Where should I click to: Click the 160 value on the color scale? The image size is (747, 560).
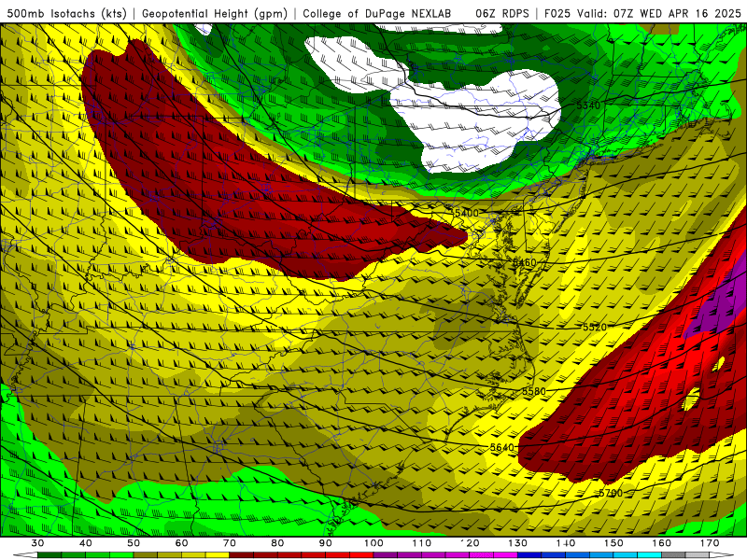point(662,543)
